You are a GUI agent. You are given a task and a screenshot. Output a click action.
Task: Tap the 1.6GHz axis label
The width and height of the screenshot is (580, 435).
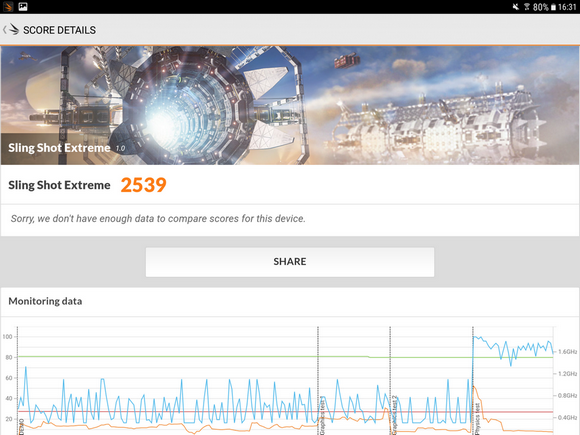click(x=567, y=352)
